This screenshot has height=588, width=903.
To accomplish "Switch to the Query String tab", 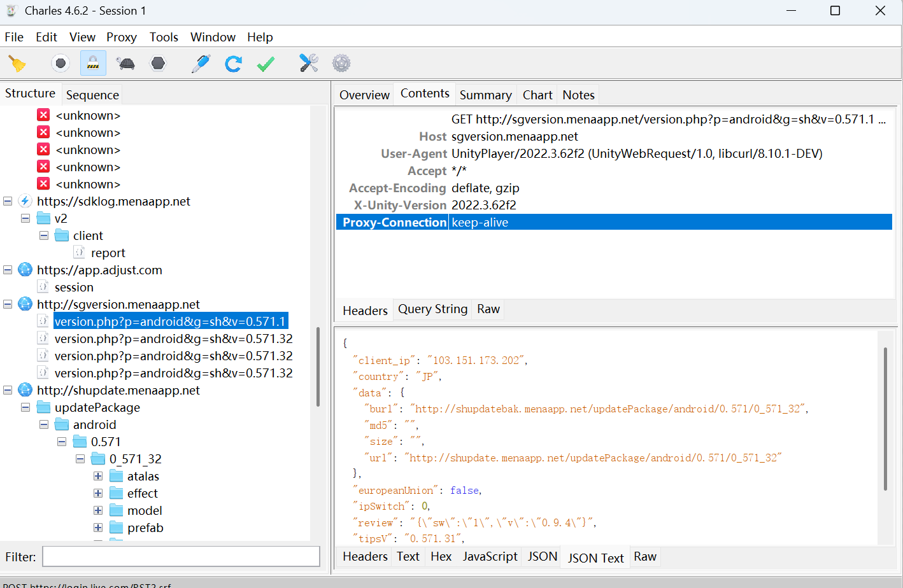I will (x=432, y=309).
